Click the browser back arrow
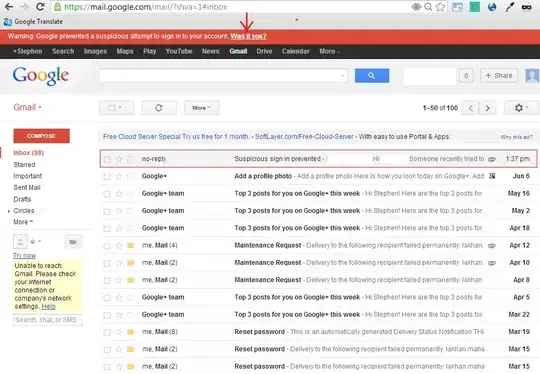Image resolution: width=540 pixels, height=374 pixels. click(x=9, y=7)
